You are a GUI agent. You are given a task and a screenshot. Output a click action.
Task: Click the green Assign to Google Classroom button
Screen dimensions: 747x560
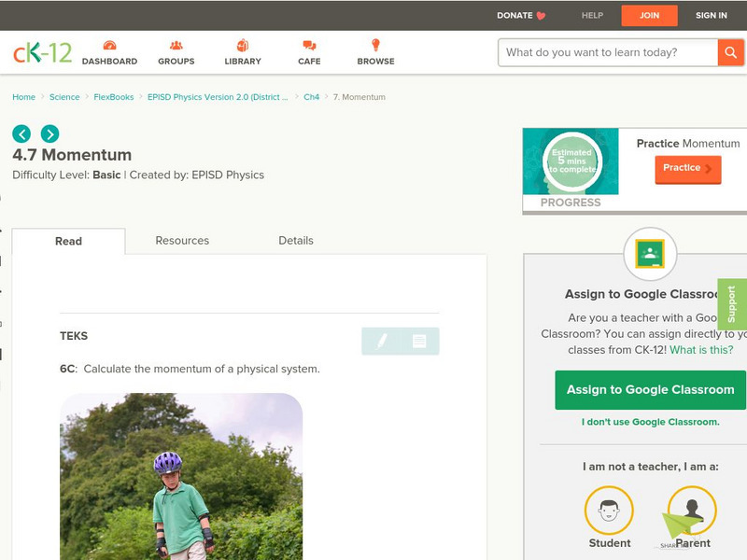click(x=650, y=390)
